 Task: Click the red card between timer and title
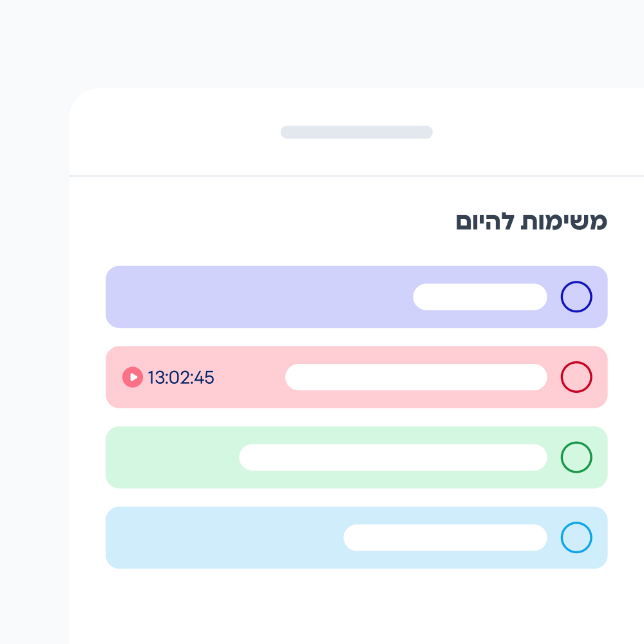250,377
